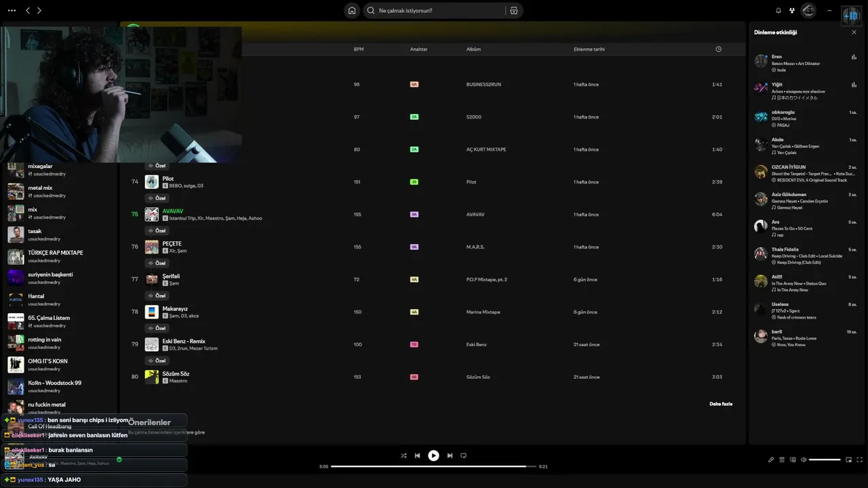Sort by duration clock icon
The image size is (868, 488).
(x=718, y=49)
